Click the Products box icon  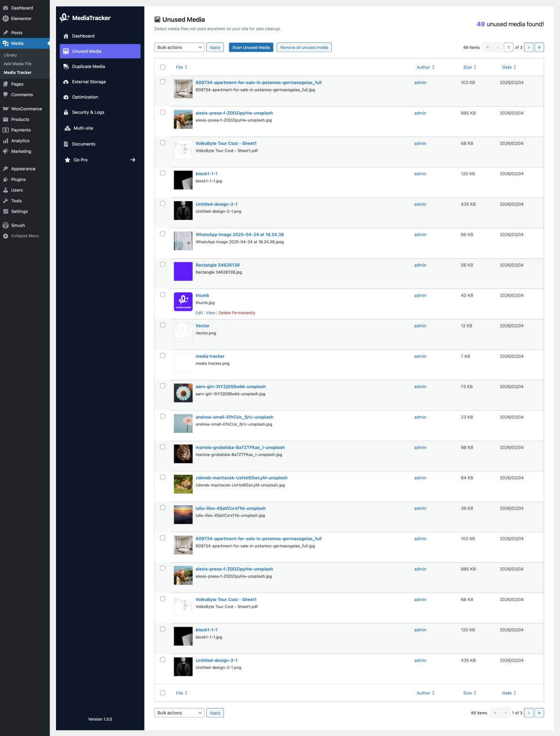(x=6, y=120)
